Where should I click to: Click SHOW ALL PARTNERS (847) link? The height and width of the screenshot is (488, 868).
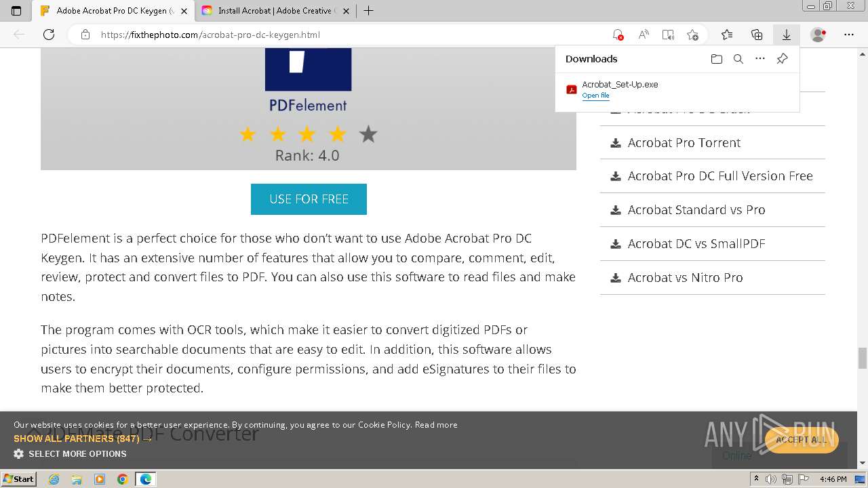pos(83,439)
